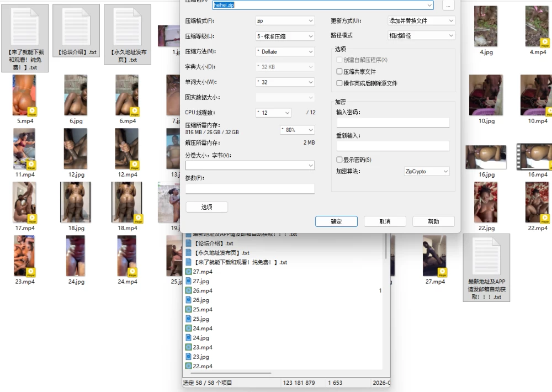This screenshot has height=392, width=552.
Task: Select the 【来了就能下载和观看！纯免费！】.txt document icon in Explorer
Action: (25, 27)
